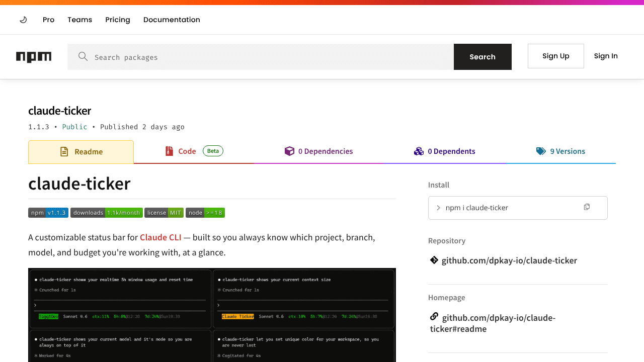This screenshot has width=644, height=362.
Task: Open the github.com/dpkay-io/claude-ticker repository link
Action: (x=509, y=260)
